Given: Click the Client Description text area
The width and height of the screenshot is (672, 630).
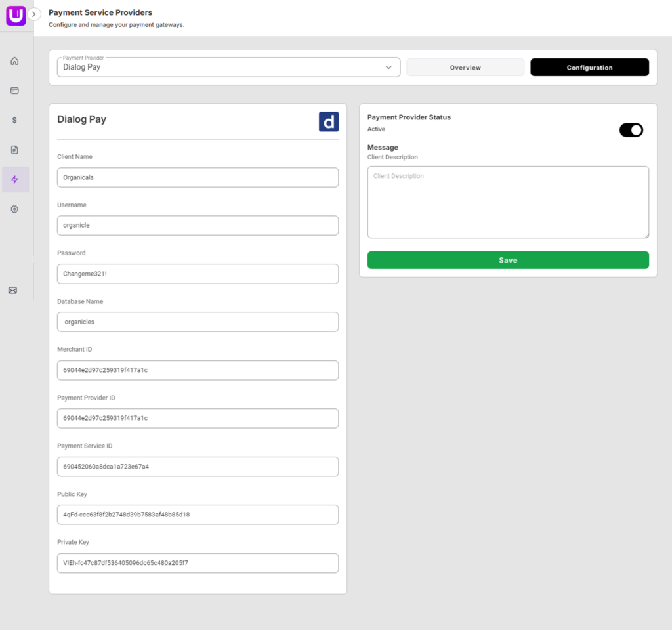Looking at the screenshot, I should (x=508, y=202).
